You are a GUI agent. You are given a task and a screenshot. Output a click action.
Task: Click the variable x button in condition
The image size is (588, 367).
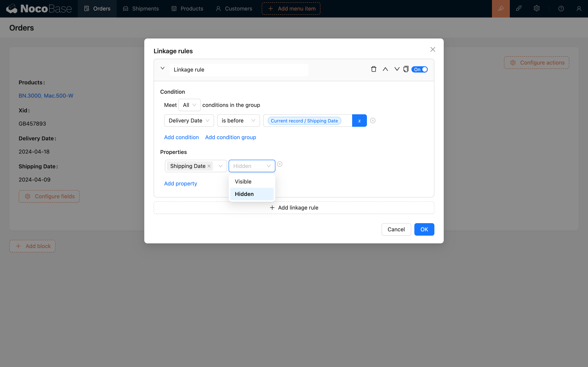[359, 121]
